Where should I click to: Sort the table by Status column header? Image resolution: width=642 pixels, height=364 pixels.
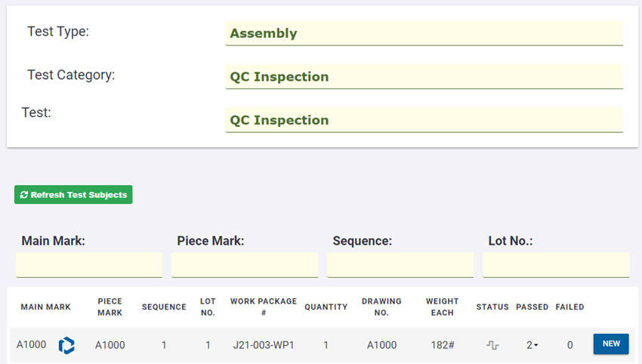tap(492, 307)
